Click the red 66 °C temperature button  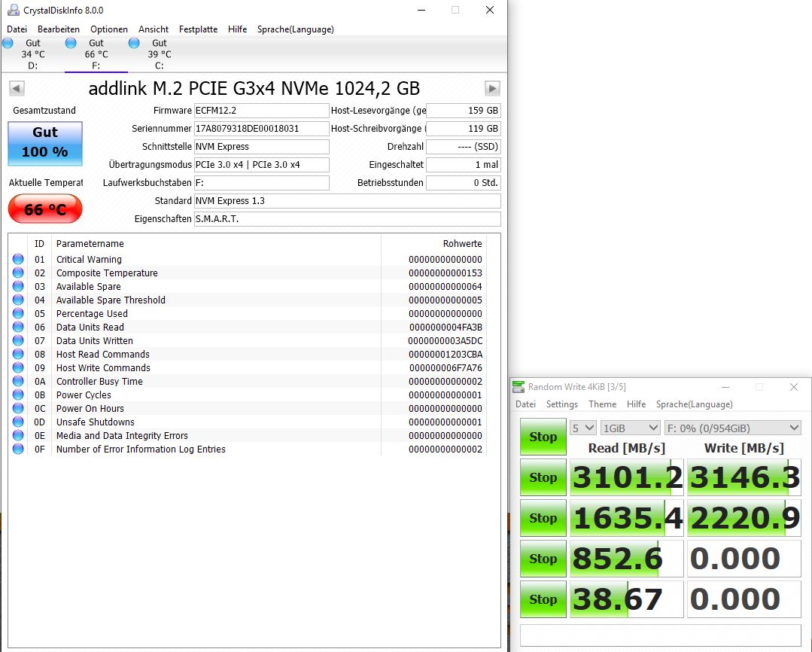(45, 209)
